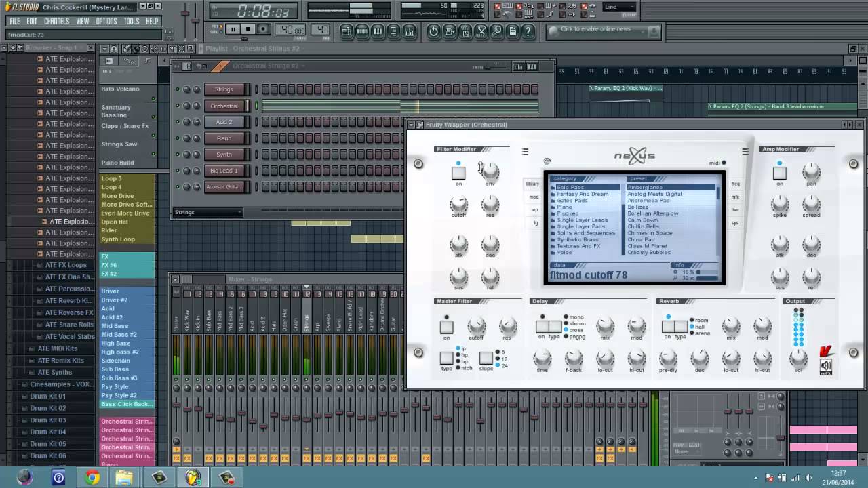Viewport: 868px width, 488px height.
Task: Open the mixer view icon in toolbar
Action: click(409, 31)
